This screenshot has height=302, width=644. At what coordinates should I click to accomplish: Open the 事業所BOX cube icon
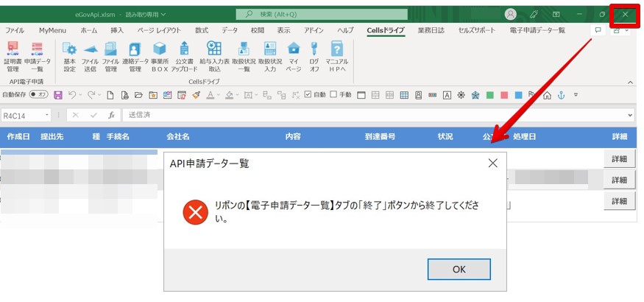(160, 57)
